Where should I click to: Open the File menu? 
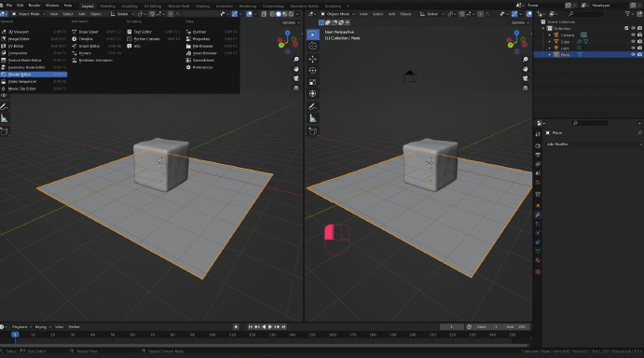tap(9, 6)
